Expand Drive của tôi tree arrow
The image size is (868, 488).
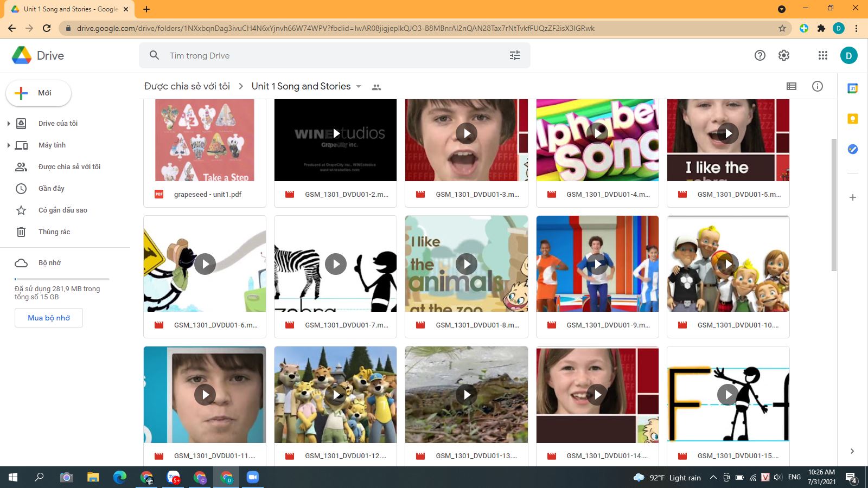[x=9, y=124]
